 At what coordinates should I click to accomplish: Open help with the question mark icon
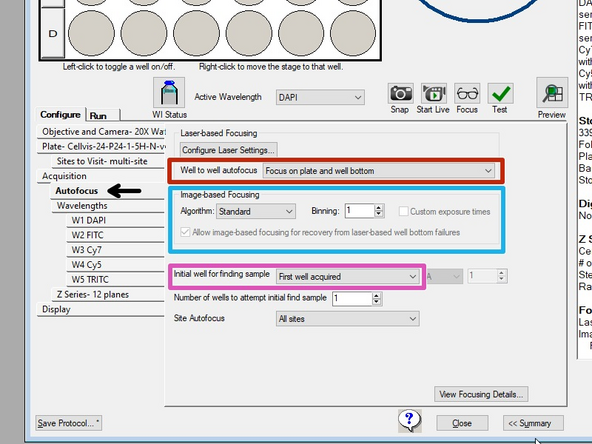coord(410,421)
